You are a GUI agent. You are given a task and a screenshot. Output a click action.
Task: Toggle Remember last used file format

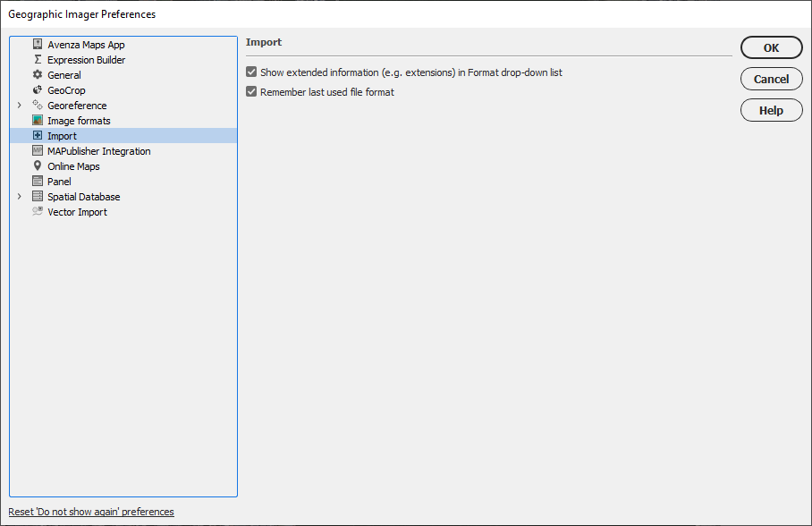[x=251, y=92]
